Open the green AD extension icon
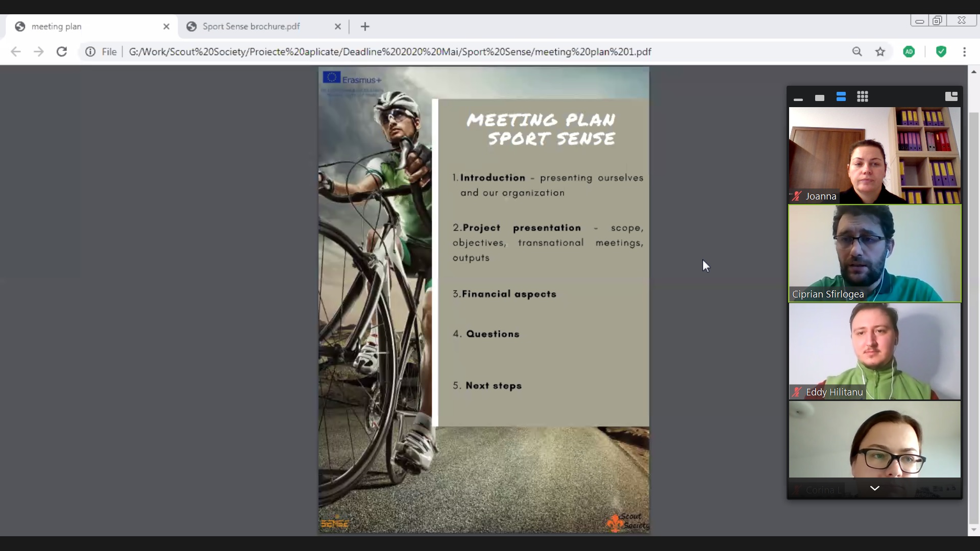 909,52
